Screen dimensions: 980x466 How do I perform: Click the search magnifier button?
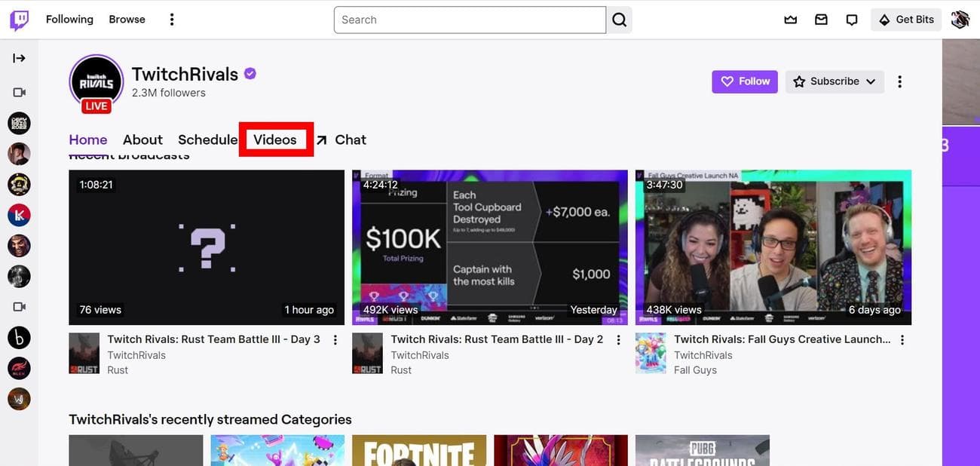619,20
